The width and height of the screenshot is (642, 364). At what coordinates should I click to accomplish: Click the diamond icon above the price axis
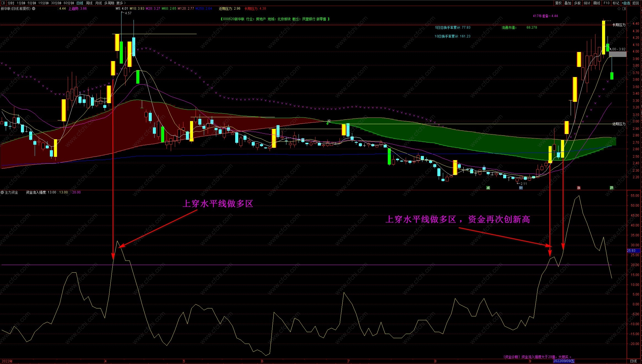619,9
